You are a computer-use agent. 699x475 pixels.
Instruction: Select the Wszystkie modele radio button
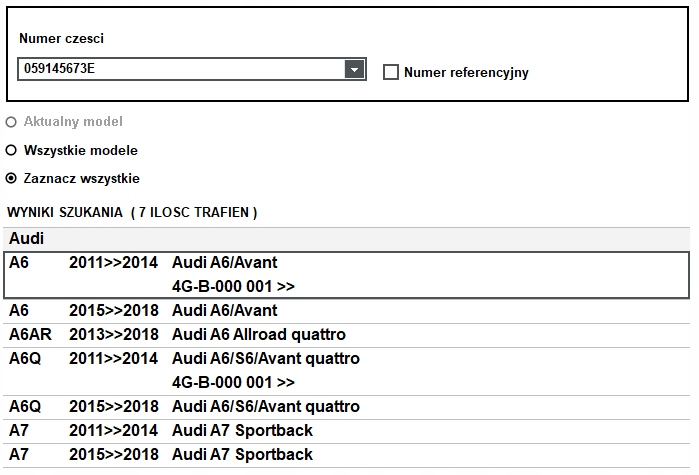click(11, 150)
